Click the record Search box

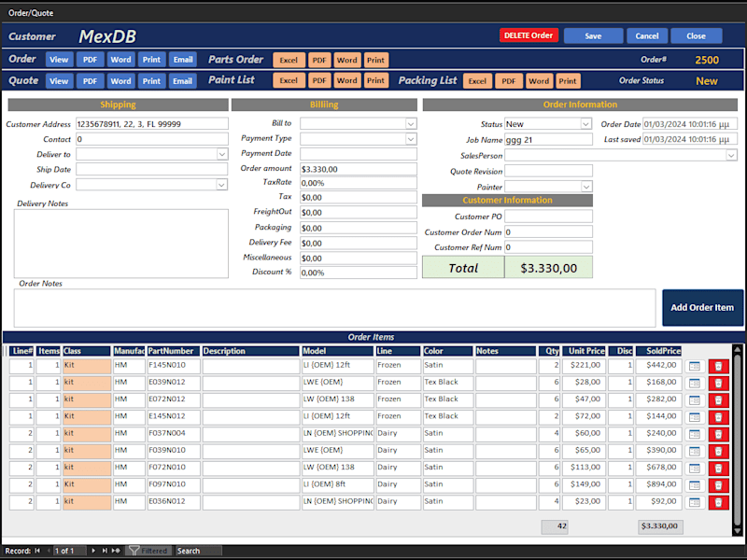coord(199,551)
